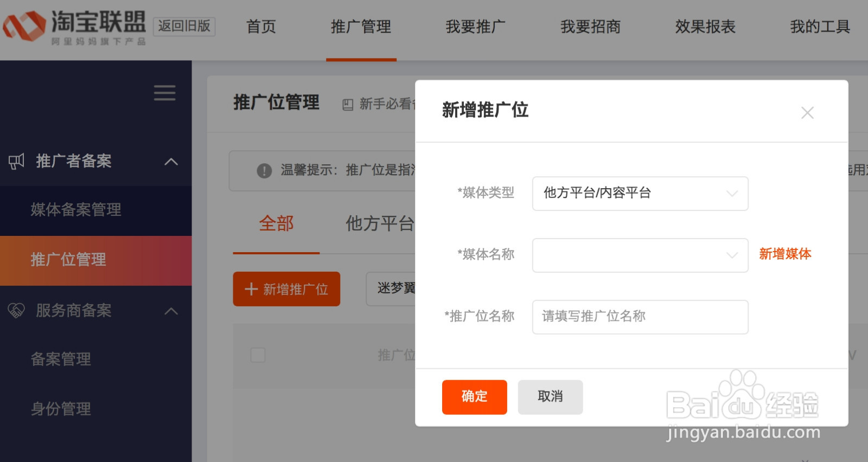
Task: Click the 推广位管理 page heading
Action: tap(276, 102)
